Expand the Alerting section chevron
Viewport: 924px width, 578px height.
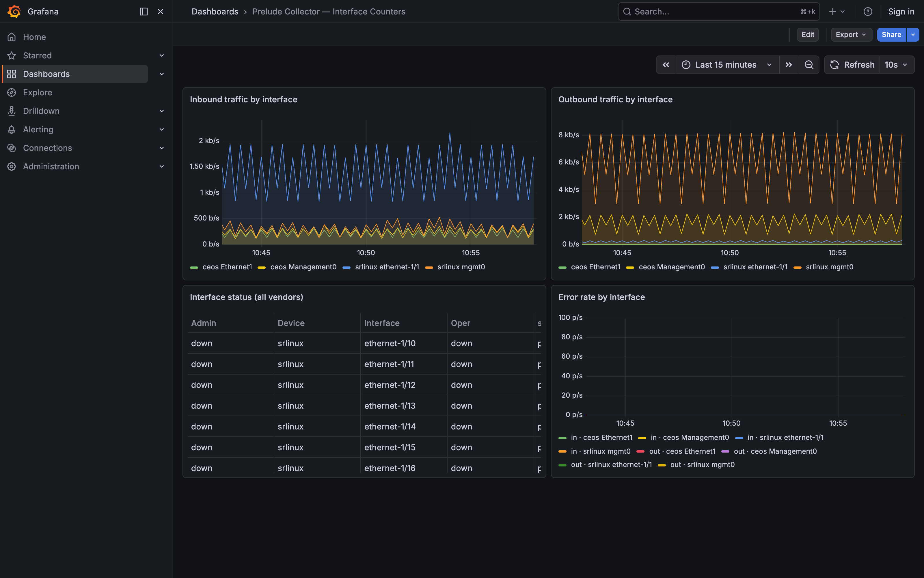[161, 129]
